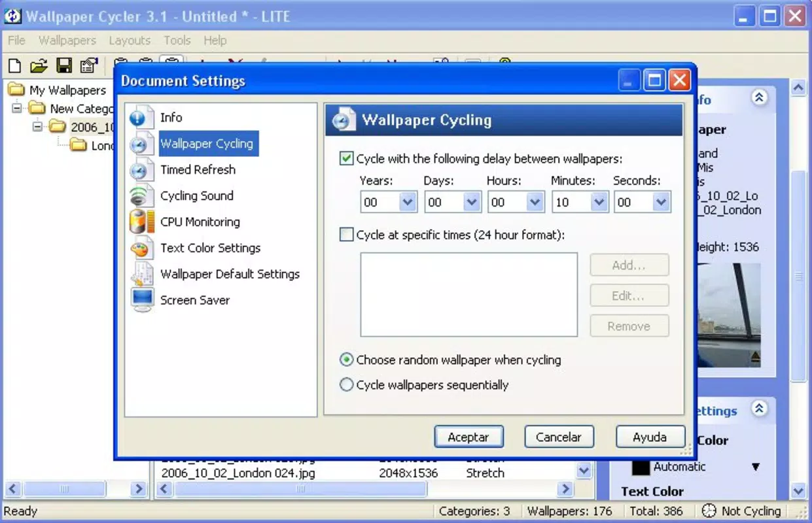Click the Timed Refresh clock icon

coord(140,169)
